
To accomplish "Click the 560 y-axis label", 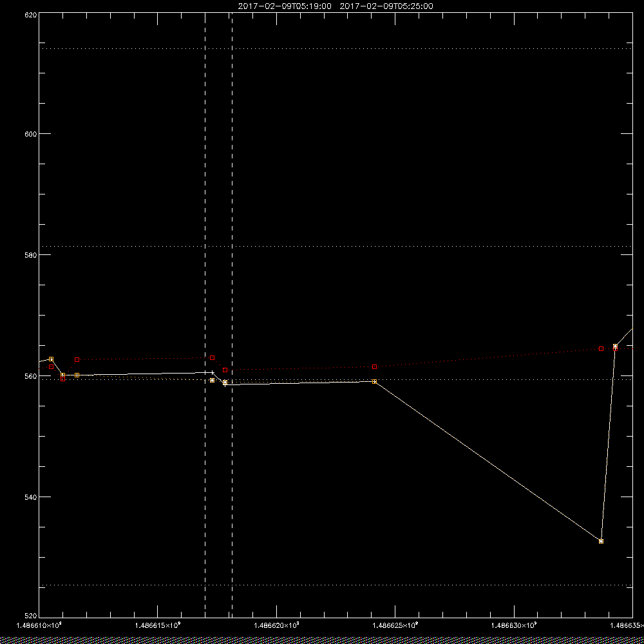I will pyautogui.click(x=31, y=376).
